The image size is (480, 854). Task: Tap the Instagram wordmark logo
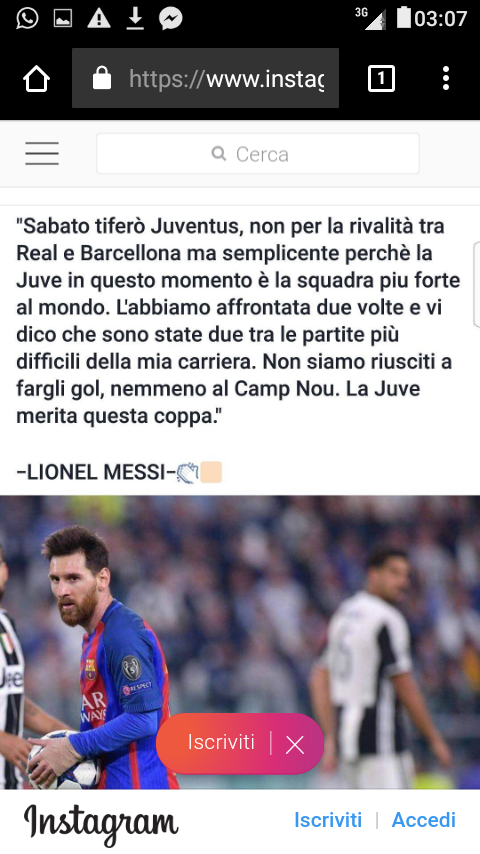(101, 822)
